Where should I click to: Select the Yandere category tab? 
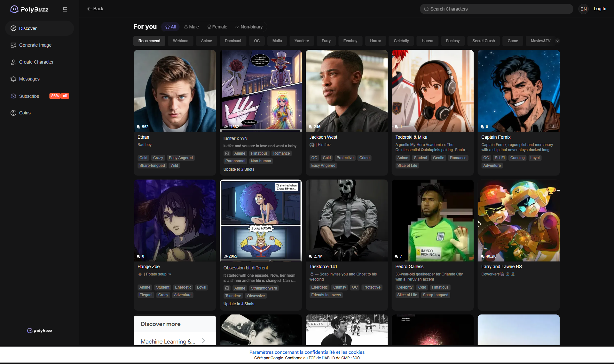tap(302, 41)
